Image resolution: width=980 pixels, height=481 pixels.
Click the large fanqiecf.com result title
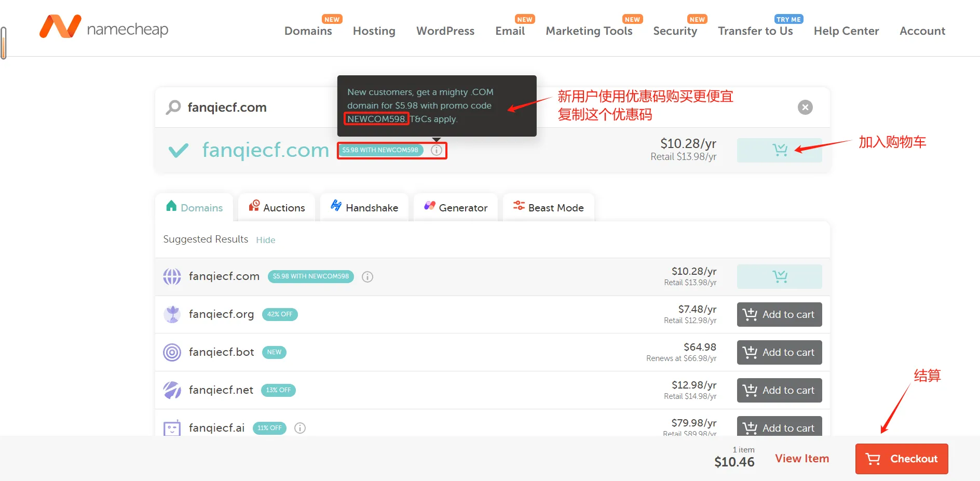266,150
